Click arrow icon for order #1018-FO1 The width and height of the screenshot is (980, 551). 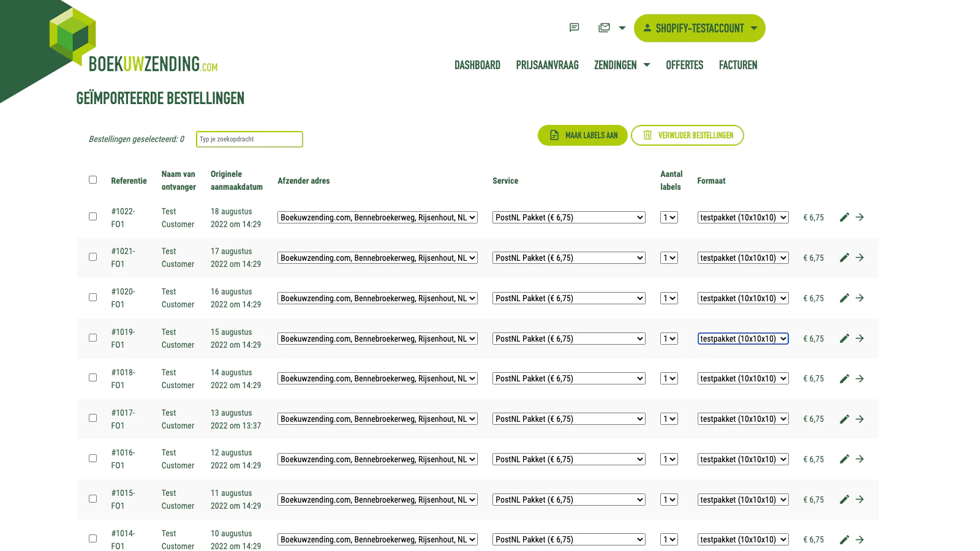[x=860, y=379]
